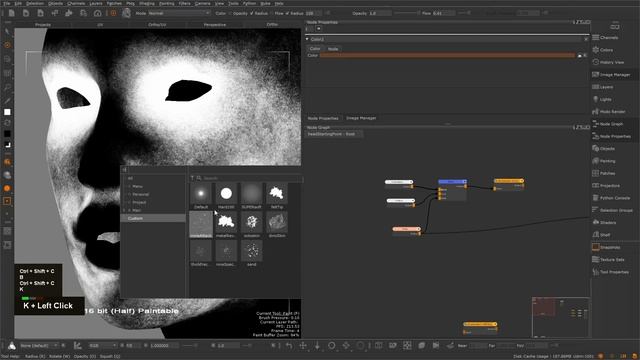This screenshot has width=640, height=360.
Task: Open the Edit menu
Action: tap(18, 3)
